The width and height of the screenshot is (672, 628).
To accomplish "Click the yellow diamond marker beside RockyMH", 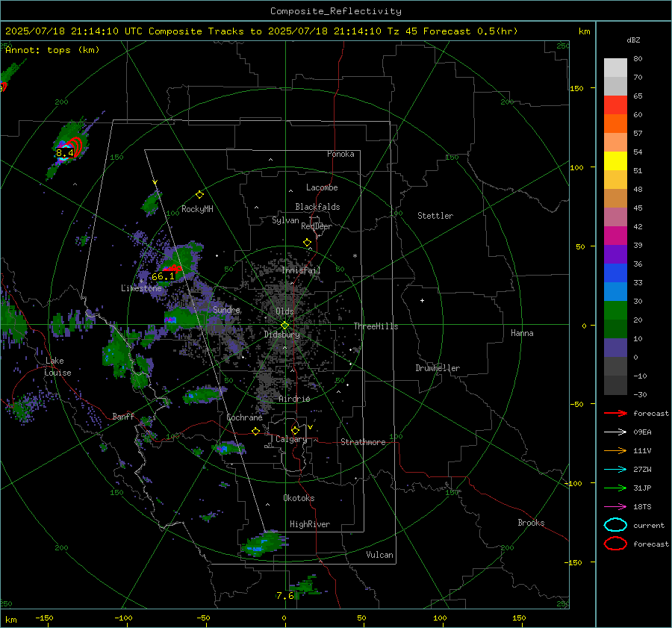I will [x=199, y=195].
